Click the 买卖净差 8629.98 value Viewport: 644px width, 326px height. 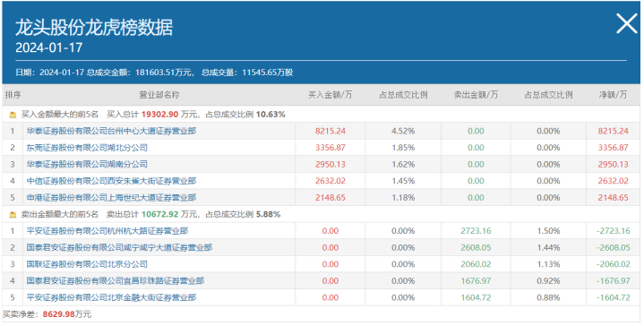click(59, 314)
